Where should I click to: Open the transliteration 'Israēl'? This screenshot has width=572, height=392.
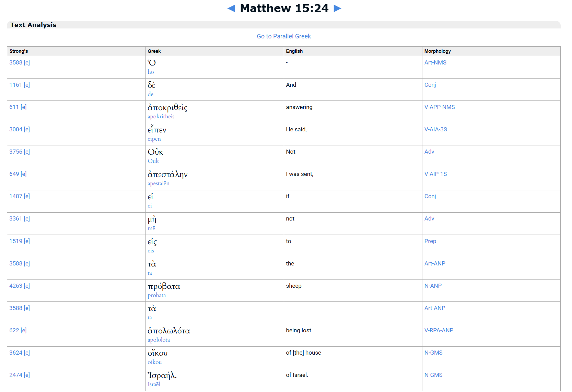(154, 384)
